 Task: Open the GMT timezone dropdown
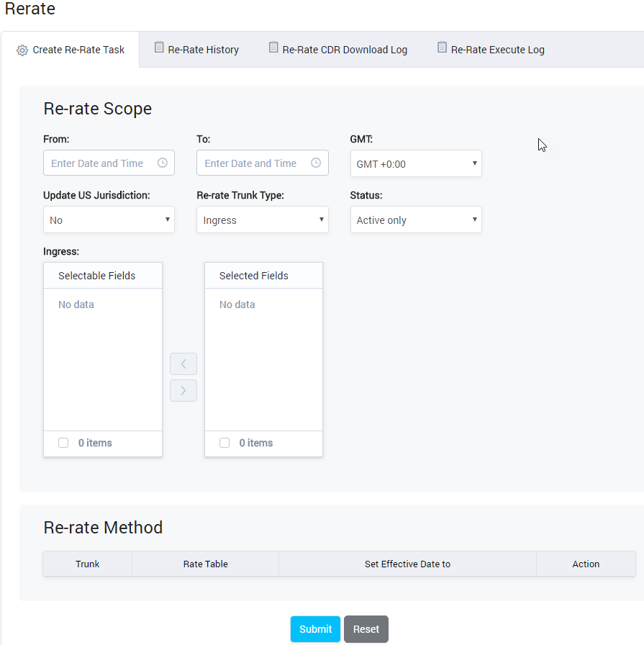[416, 163]
